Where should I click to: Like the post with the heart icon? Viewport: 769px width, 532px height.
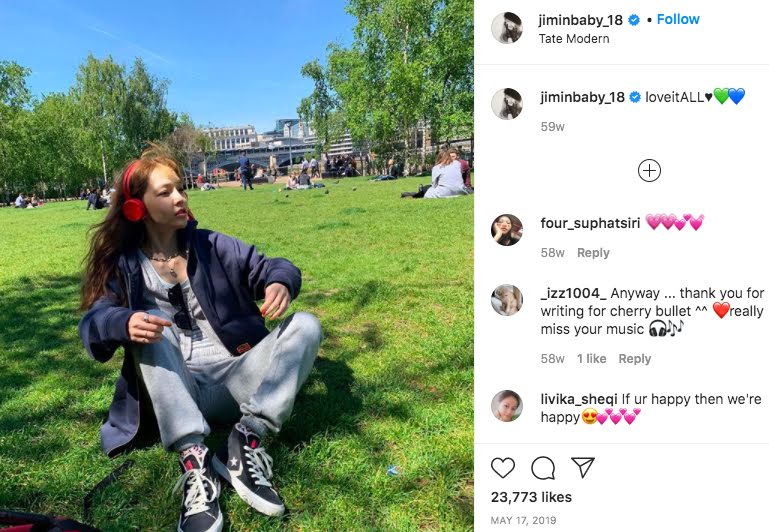click(503, 468)
